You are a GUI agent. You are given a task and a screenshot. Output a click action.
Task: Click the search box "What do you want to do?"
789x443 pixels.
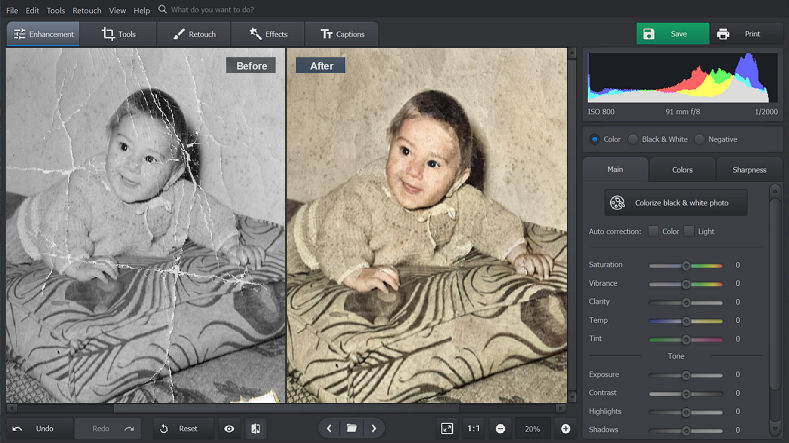(x=211, y=10)
